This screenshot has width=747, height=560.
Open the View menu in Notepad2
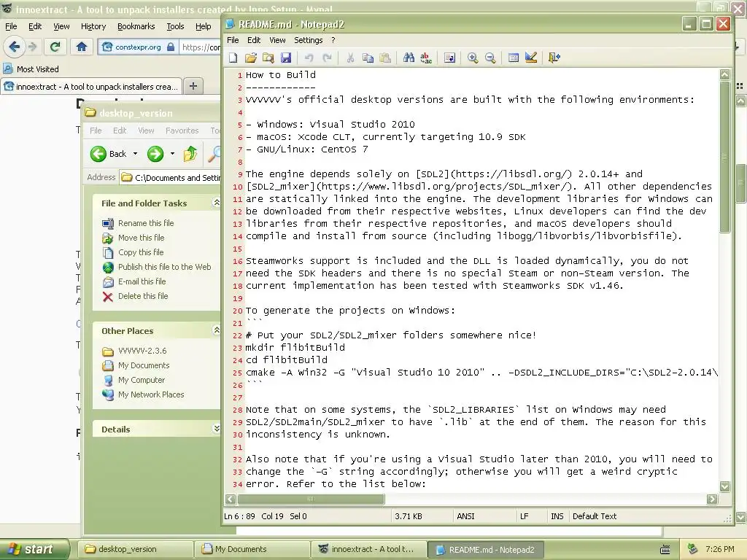[x=277, y=41]
